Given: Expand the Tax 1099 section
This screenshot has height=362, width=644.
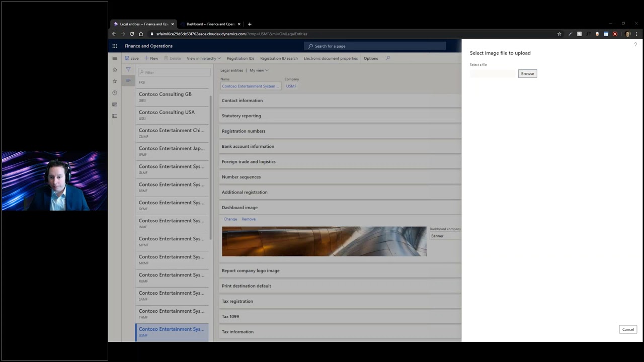Looking at the screenshot, I should click(x=341, y=316).
